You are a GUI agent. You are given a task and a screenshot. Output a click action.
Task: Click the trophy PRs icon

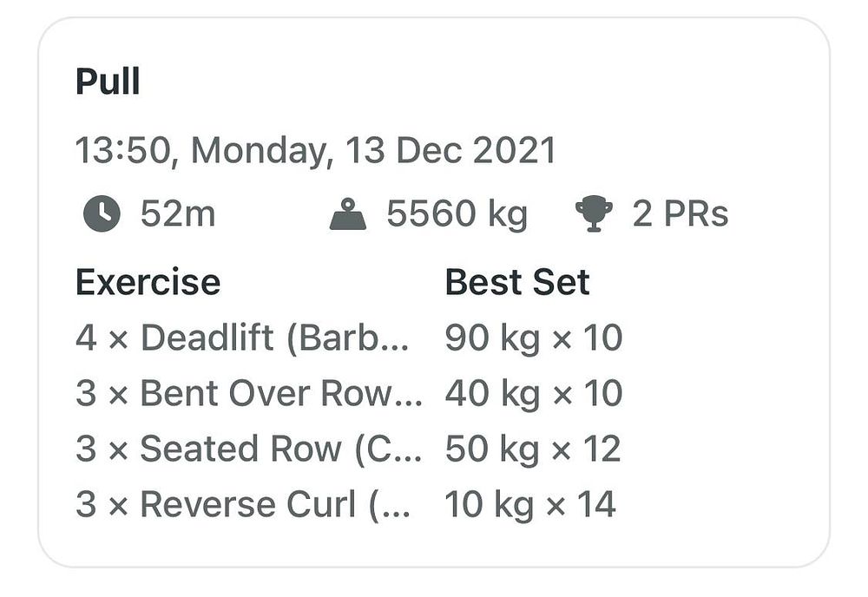click(x=594, y=213)
